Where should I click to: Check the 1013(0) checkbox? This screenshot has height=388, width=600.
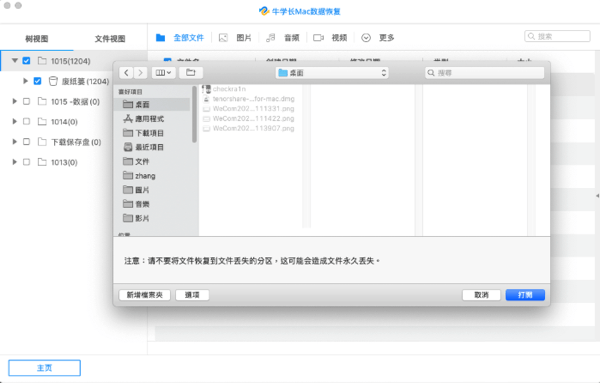26,162
